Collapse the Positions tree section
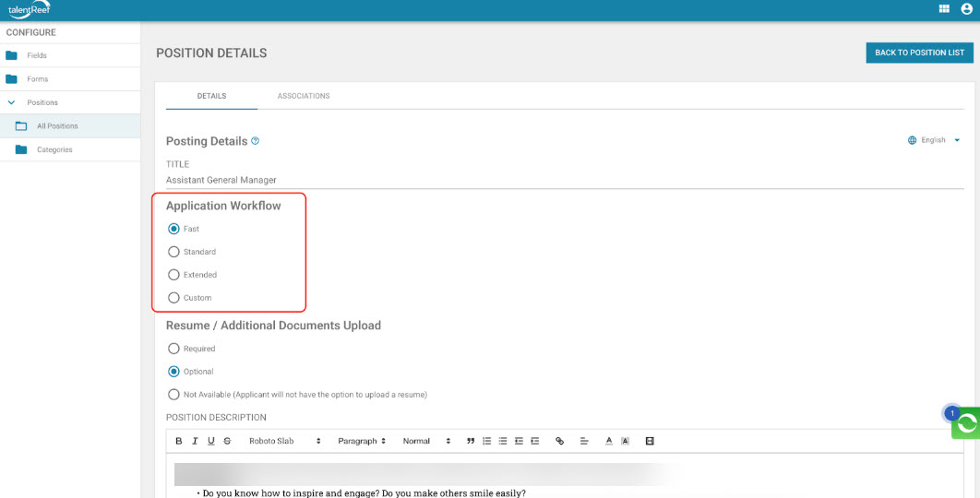Viewport: 980px width, 498px height. point(11,102)
